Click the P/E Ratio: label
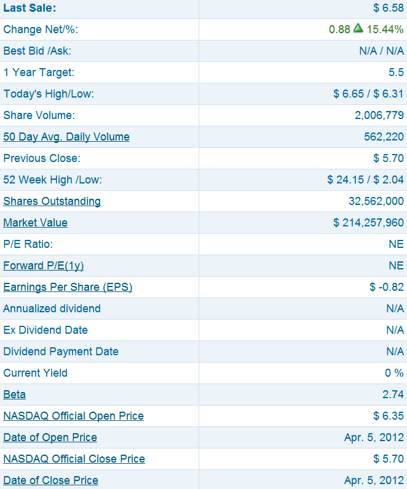 (28, 244)
